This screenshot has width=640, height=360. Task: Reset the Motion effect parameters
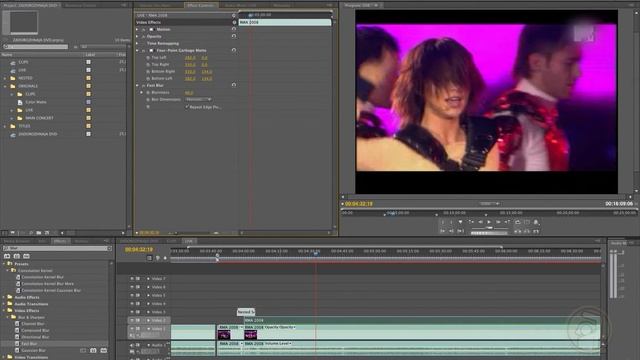click(x=234, y=29)
